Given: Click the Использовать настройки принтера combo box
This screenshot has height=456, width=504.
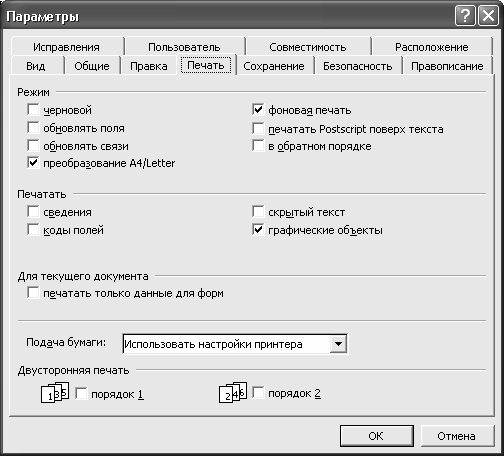Looking at the screenshot, I should tap(235, 344).
